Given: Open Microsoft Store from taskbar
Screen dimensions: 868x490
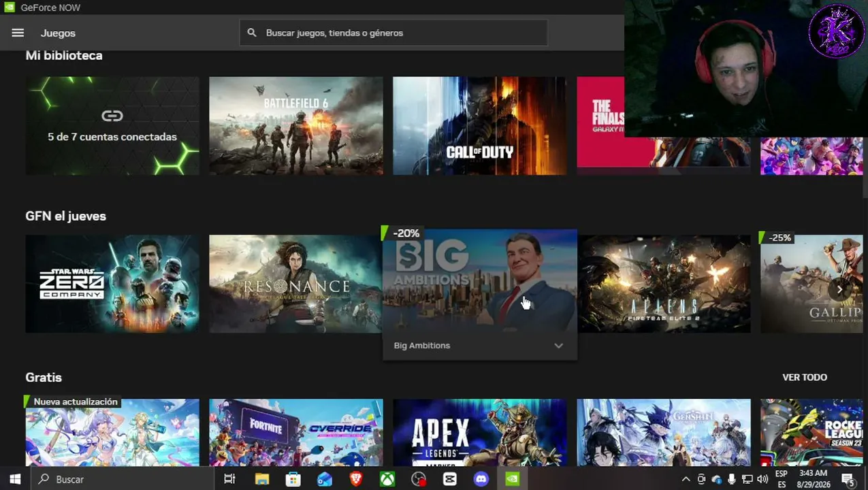Looking at the screenshot, I should (293, 479).
